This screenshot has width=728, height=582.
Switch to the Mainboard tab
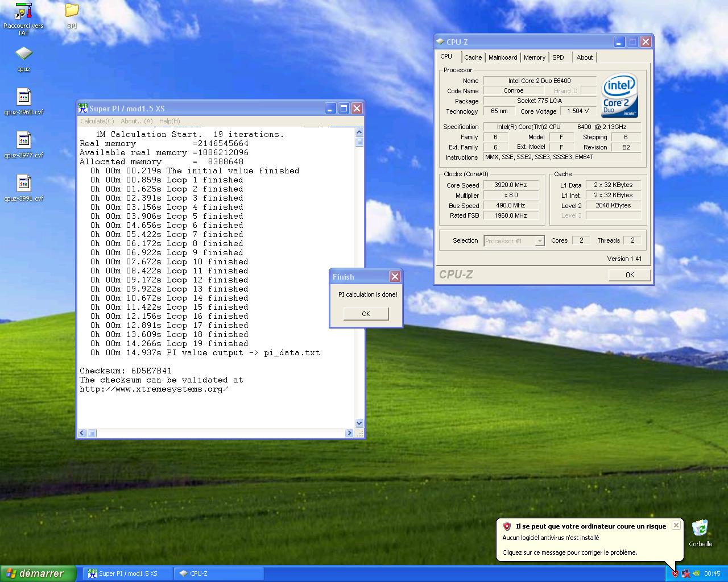(503, 57)
